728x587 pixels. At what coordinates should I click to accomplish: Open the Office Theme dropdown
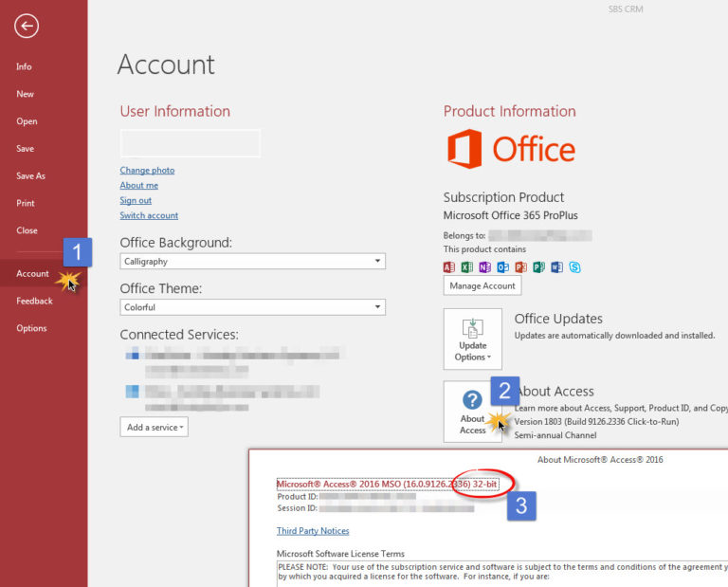click(252, 307)
